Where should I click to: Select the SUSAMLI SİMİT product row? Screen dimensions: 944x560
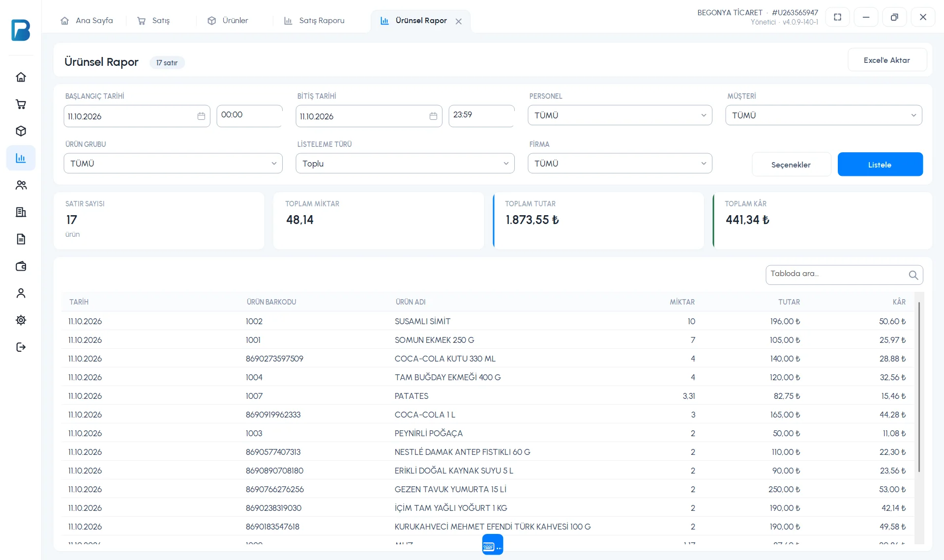488,321
